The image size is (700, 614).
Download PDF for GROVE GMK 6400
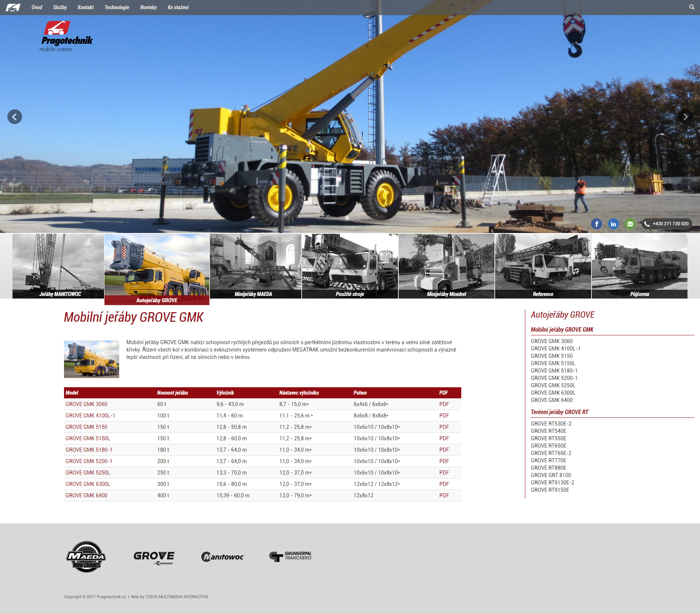[444, 495]
